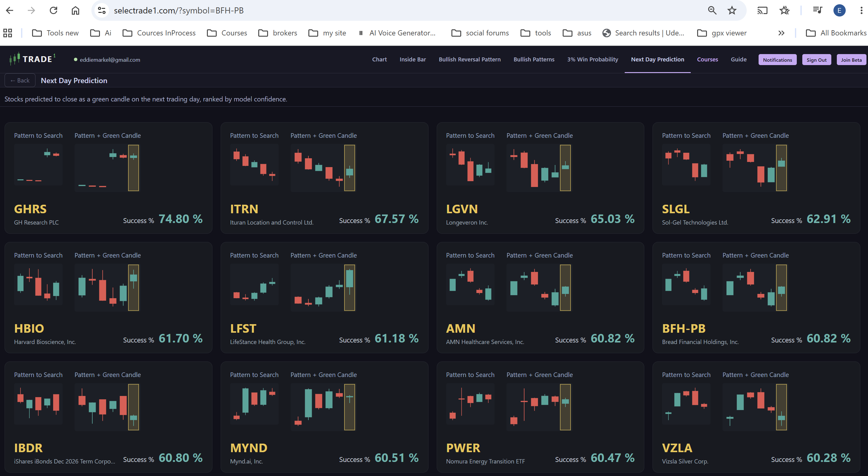Image resolution: width=868 pixels, height=476 pixels.
Task: Click the Harvard Bioscience, Inc. company name
Action: pyautogui.click(x=45, y=342)
